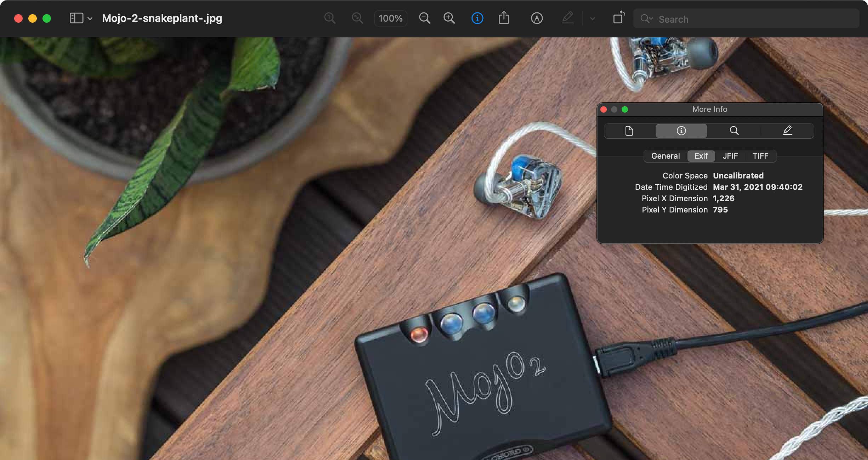
Task: Toggle the blue Inspector info button
Action: tap(477, 18)
